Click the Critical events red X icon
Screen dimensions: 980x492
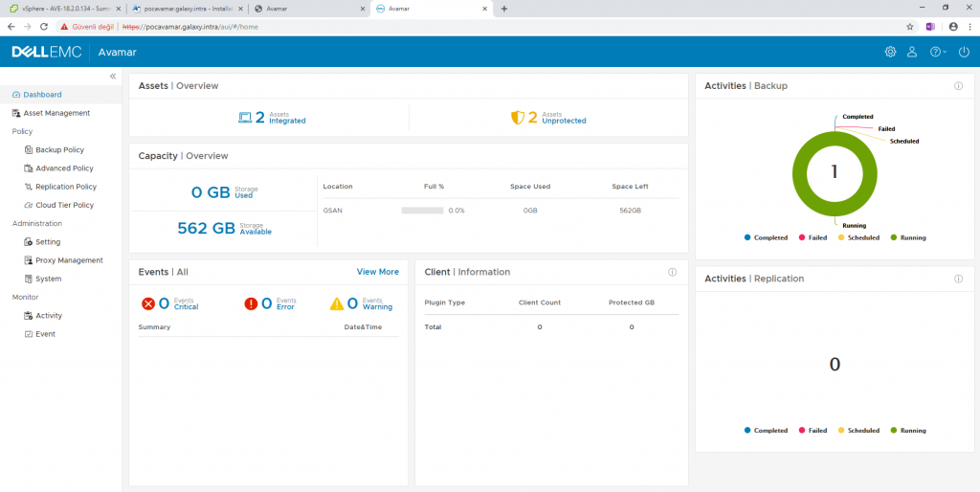click(x=148, y=303)
